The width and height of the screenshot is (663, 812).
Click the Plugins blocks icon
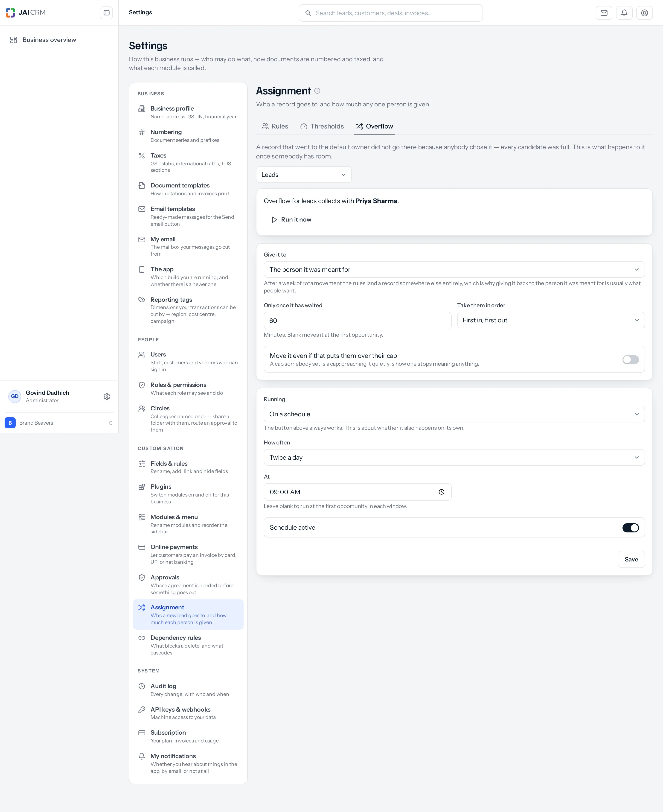pyautogui.click(x=142, y=487)
